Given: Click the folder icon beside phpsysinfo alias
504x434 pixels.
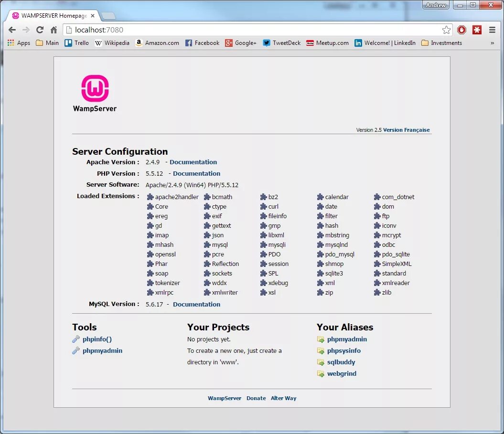Looking at the screenshot, I should 321,351.
